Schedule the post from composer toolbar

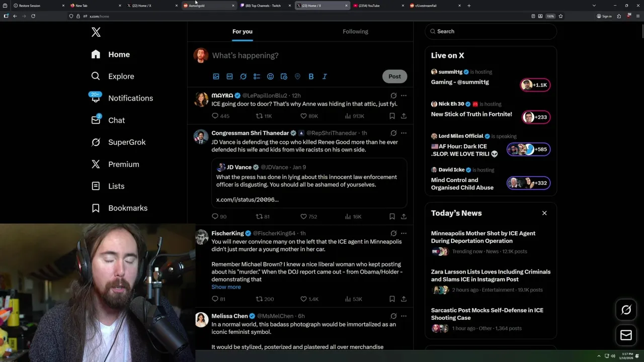tap(284, 76)
